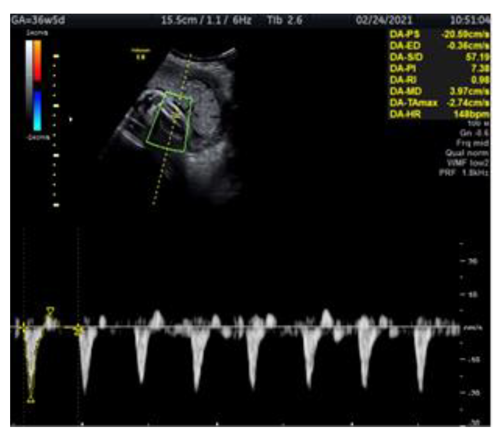Image resolution: width=504 pixels, height=441 pixels.
Task: Select the PRF 1.8kHz setting
Action: click(464, 172)
